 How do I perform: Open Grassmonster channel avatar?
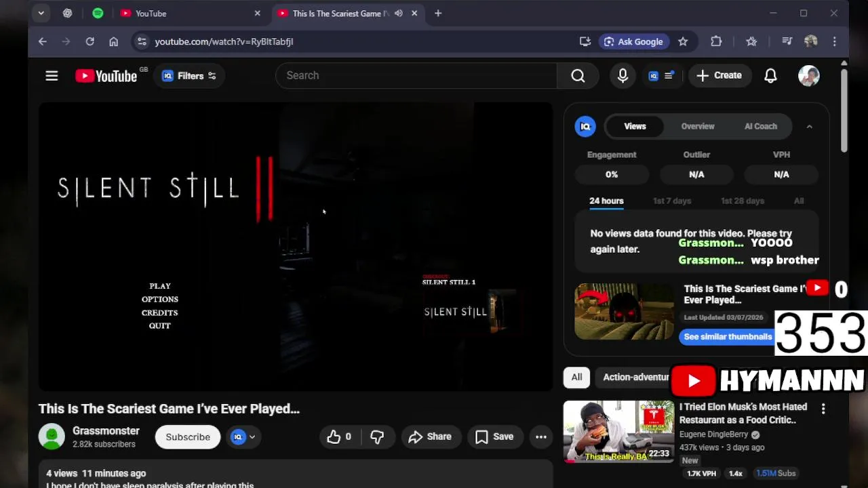pos(52,436)
